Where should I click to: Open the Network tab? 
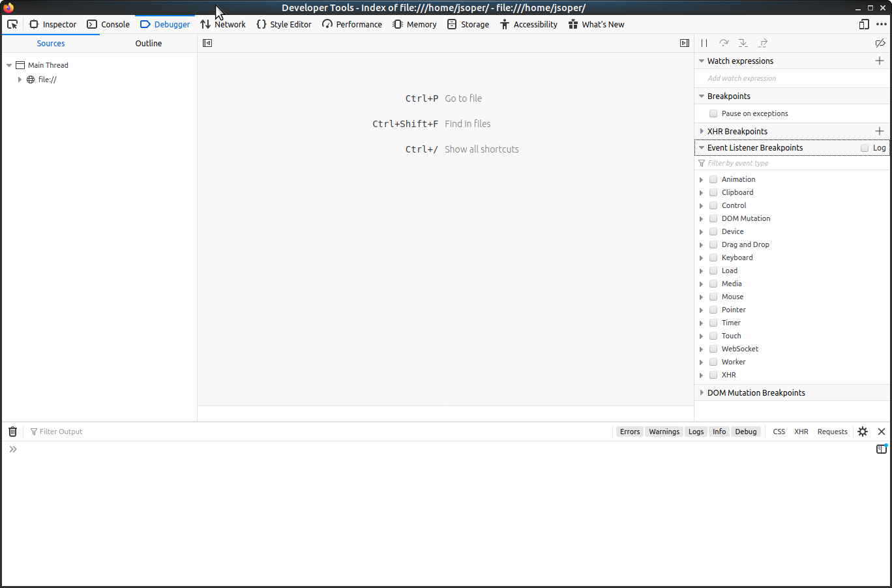[x=223, y=24]
